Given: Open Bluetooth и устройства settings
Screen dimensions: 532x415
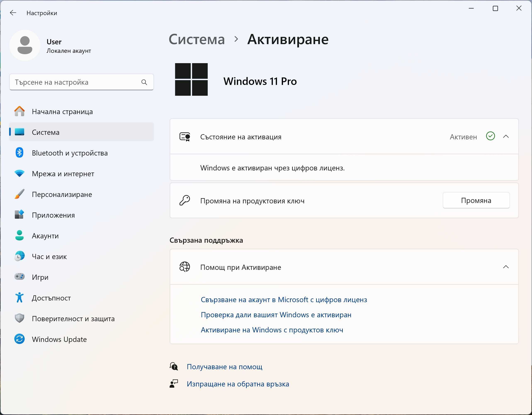Looking at the screenshot, I should 82,153.
